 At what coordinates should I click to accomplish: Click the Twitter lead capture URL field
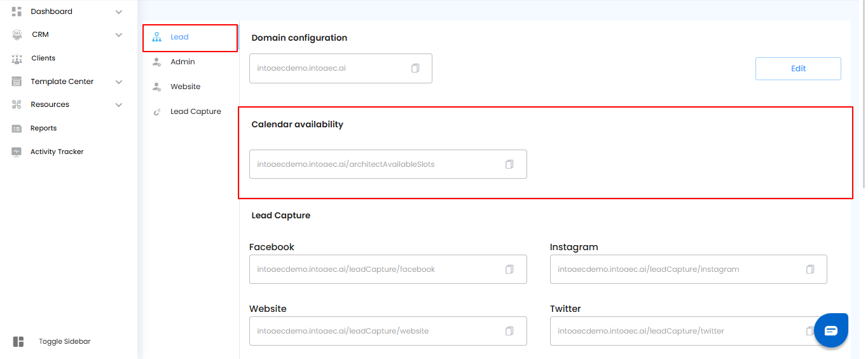pos(674,331)
